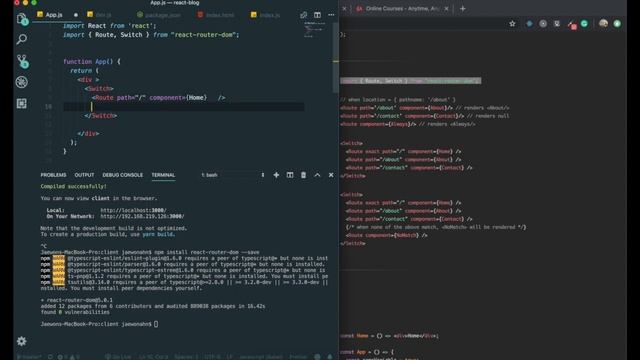Click the feedback smiley in status bar
Image resolution: width=640 pixels, height=360 pixels.
coord(317,357)
